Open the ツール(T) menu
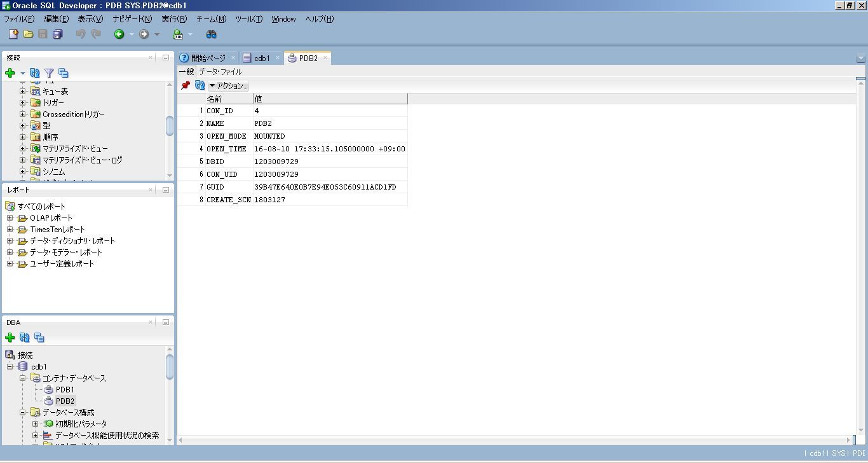Image resolution: width=868 pixels, height=463 pixels. [x=248, y=19]
